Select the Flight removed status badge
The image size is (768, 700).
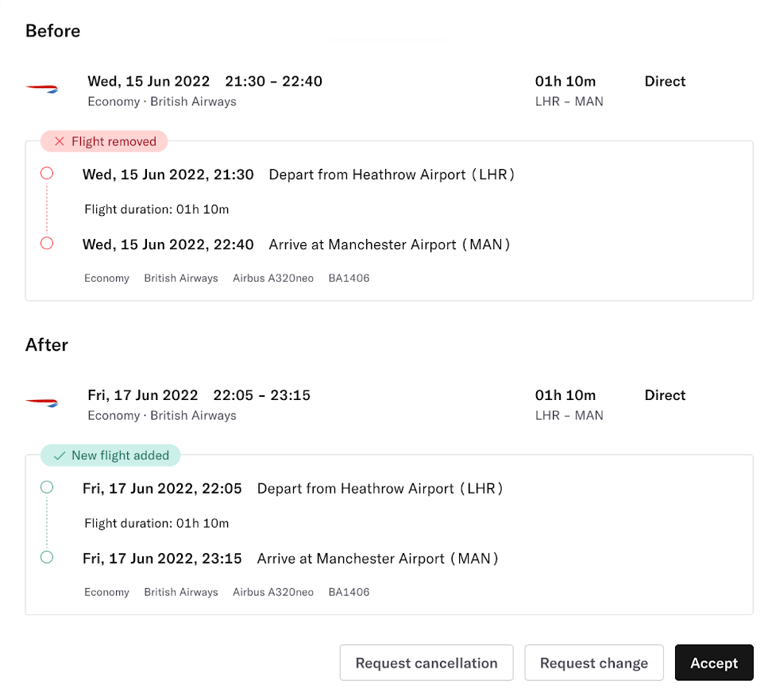coord(104,140)
